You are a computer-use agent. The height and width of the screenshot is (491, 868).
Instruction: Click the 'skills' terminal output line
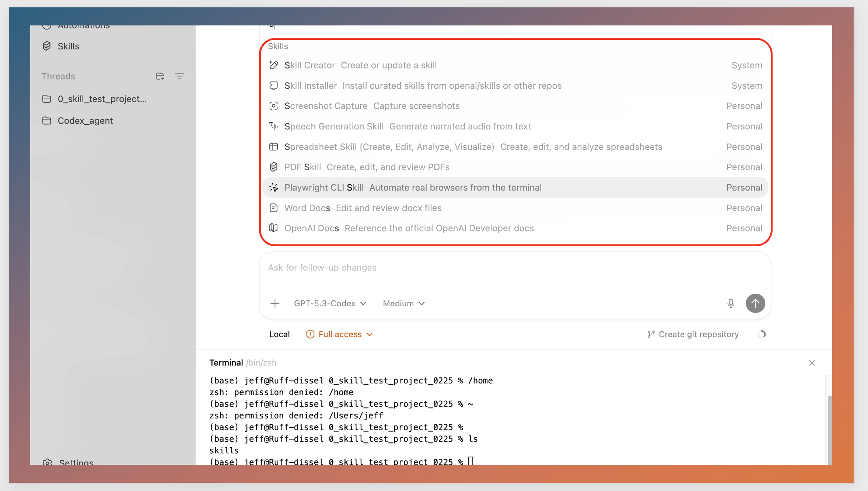224,450
